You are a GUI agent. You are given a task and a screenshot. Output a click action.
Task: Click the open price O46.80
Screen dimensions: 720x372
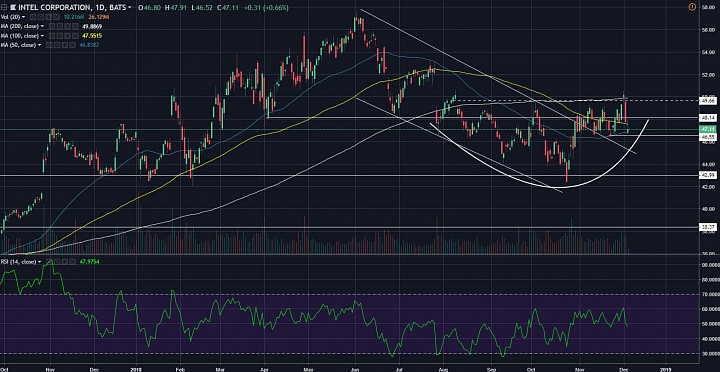pyautogui.click(x=149, y=8)
